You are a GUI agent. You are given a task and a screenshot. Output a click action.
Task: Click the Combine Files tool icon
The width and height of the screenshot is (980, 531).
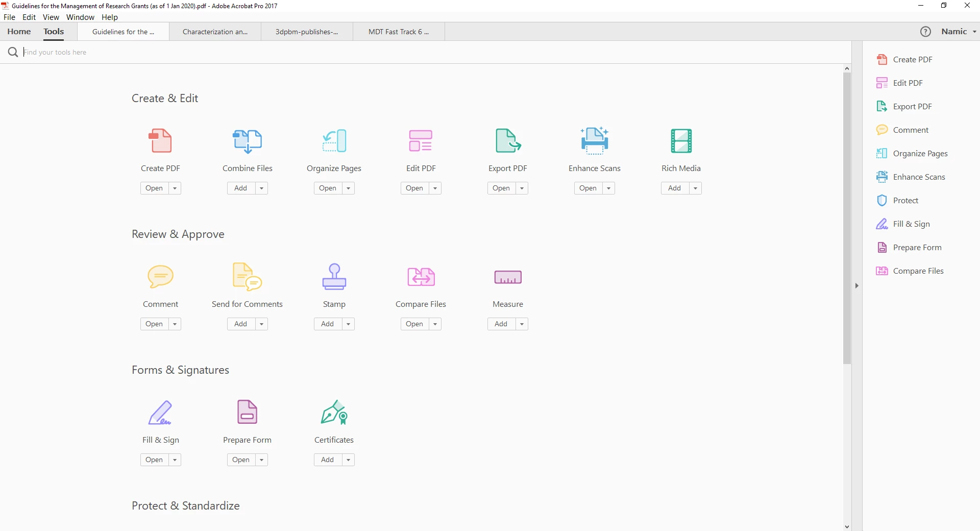tap(247, 141)
